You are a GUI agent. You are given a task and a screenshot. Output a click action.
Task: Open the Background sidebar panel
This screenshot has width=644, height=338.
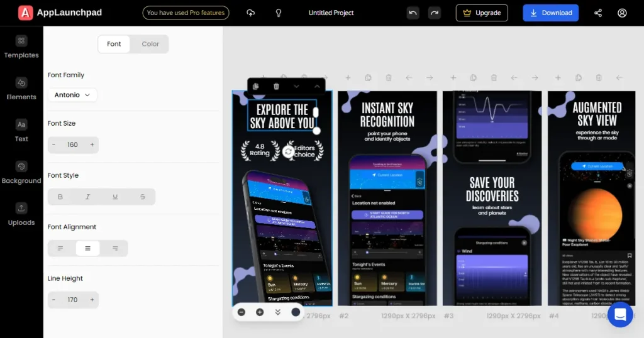[x=21, y=173]
